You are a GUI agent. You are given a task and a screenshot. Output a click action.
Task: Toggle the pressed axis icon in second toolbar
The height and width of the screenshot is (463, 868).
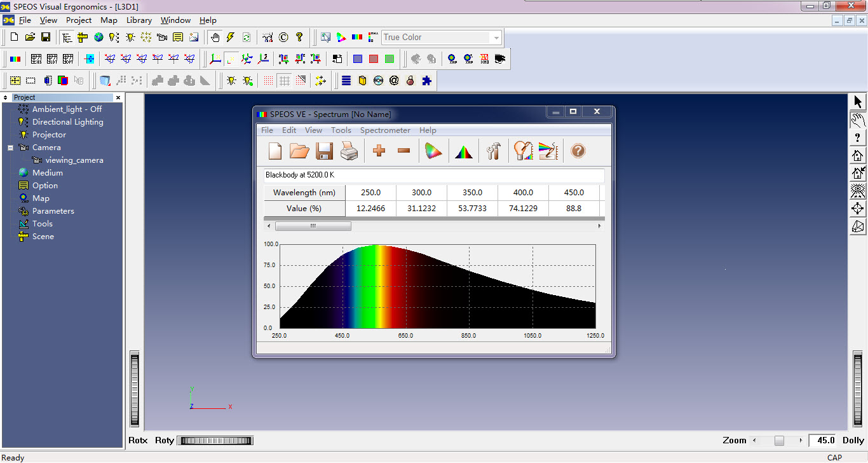[x=231, y=59]
